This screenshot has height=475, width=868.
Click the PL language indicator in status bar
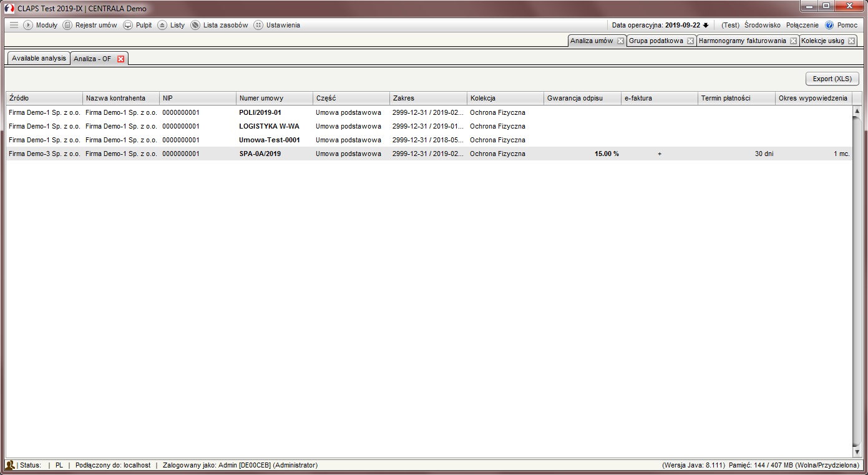[59, 465]
